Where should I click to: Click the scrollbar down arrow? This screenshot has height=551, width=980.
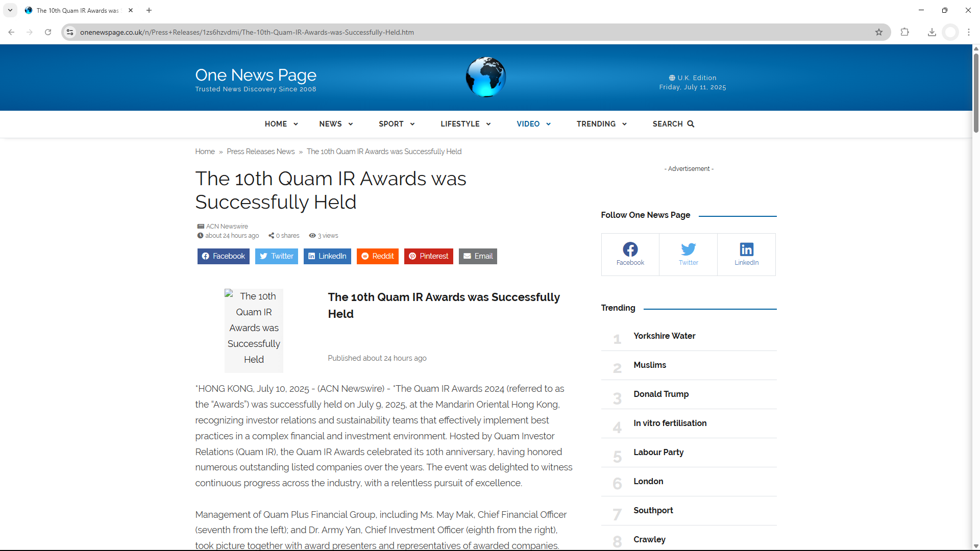[x=976, y=546]
